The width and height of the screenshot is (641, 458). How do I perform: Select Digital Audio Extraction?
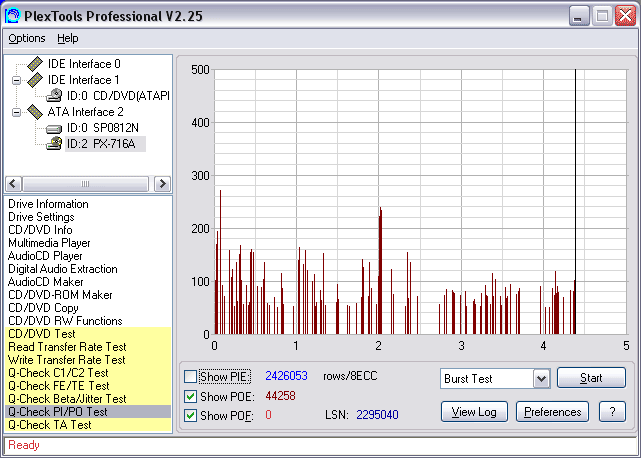pos(63,269)
